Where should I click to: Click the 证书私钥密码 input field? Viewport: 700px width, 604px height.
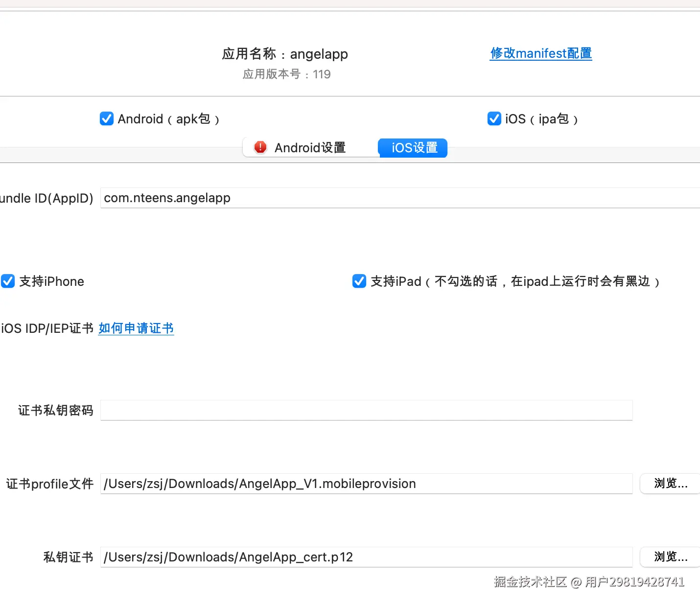tap(366, 411)
